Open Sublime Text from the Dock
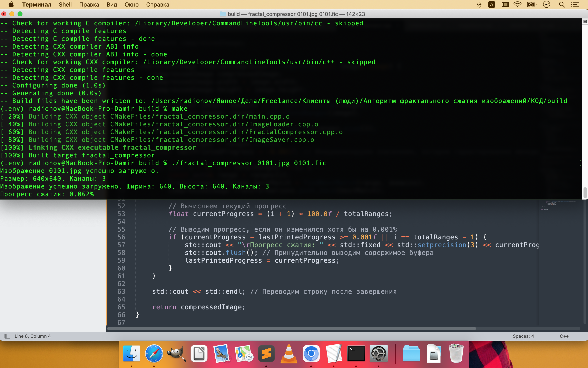Image resolution: width=588 pixels, height=368 pixels. point(266,353)
